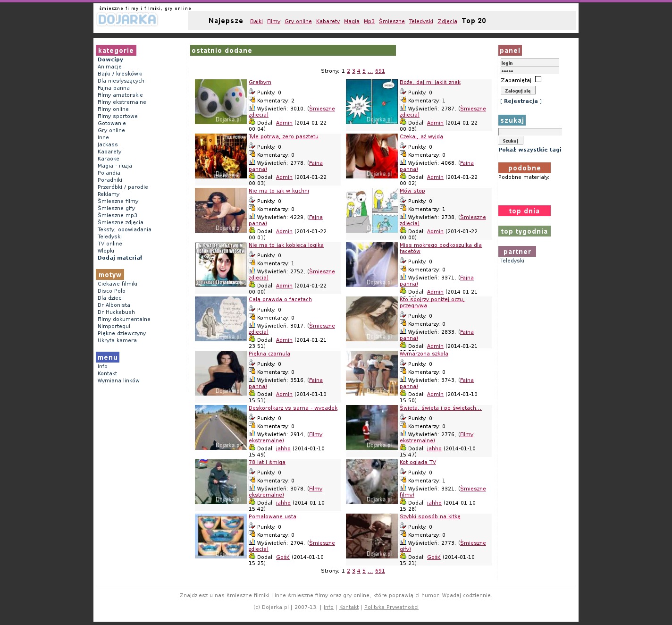This screenshot has width=672, height=625.
Task: Open Teledyski under the partner section
Action: (512, 261)
